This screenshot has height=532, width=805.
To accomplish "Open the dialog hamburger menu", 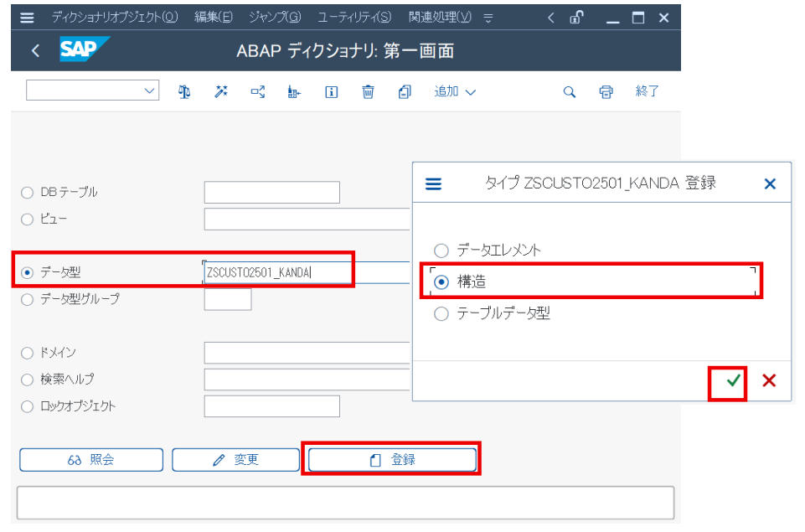I will coord(433,183).
